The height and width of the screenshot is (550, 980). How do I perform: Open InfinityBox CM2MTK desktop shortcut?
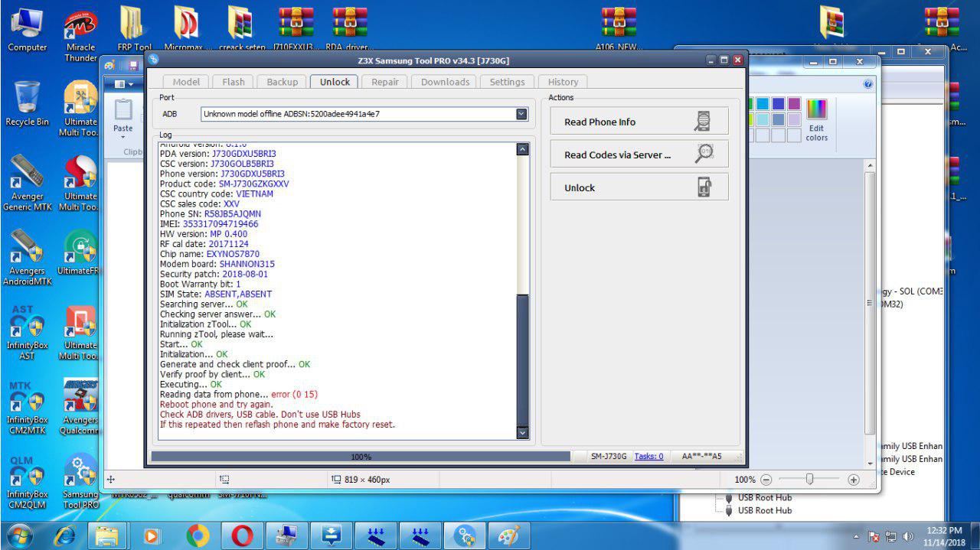click(27, 407)
